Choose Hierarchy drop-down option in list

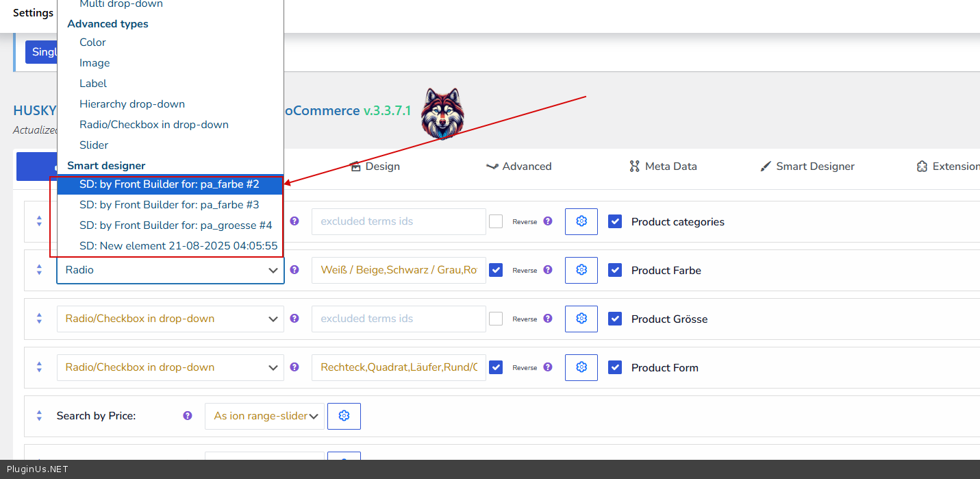coord(132,104)
